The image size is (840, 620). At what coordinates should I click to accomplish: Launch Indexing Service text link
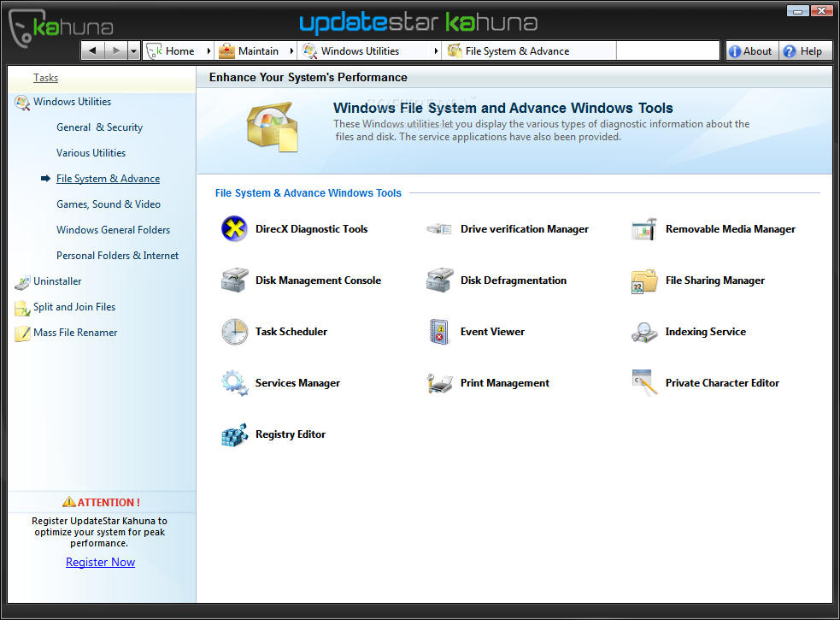pos(706,332)
